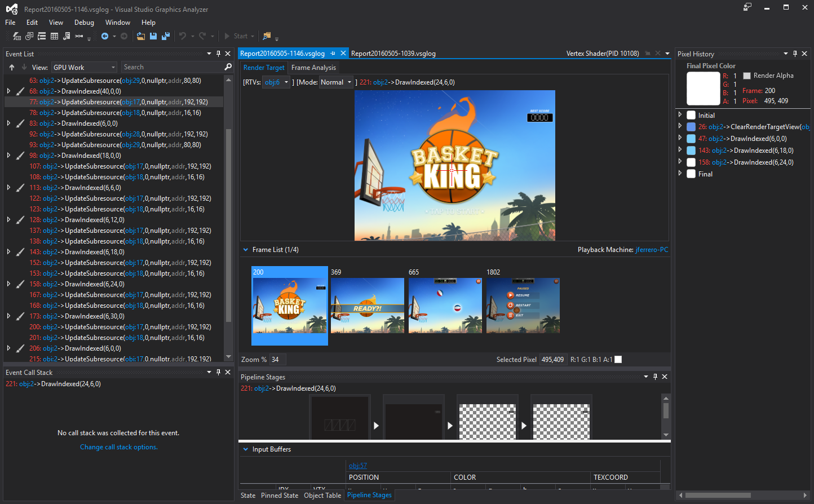Image resolution: width=814 pixels, height=504 pixels.
Task: Click the Undo arrow icon
Action: click(183, 36)
